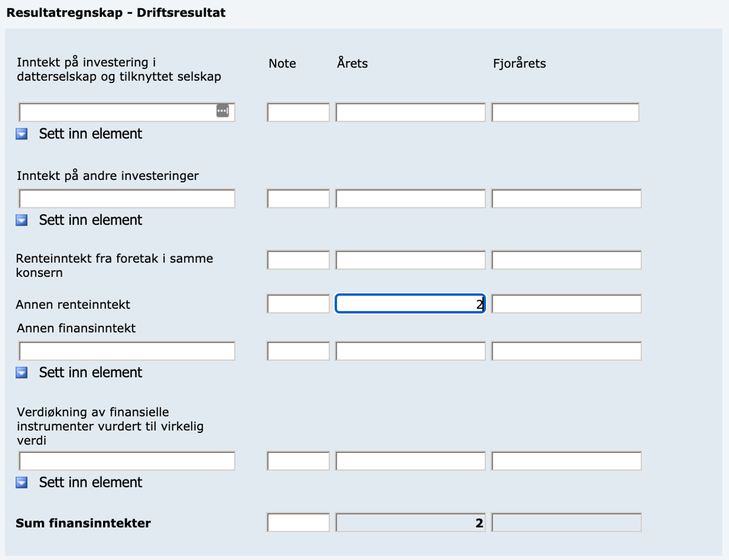Click Sett inn element under datterselskap
729x560 pixels.
[91, 134]
